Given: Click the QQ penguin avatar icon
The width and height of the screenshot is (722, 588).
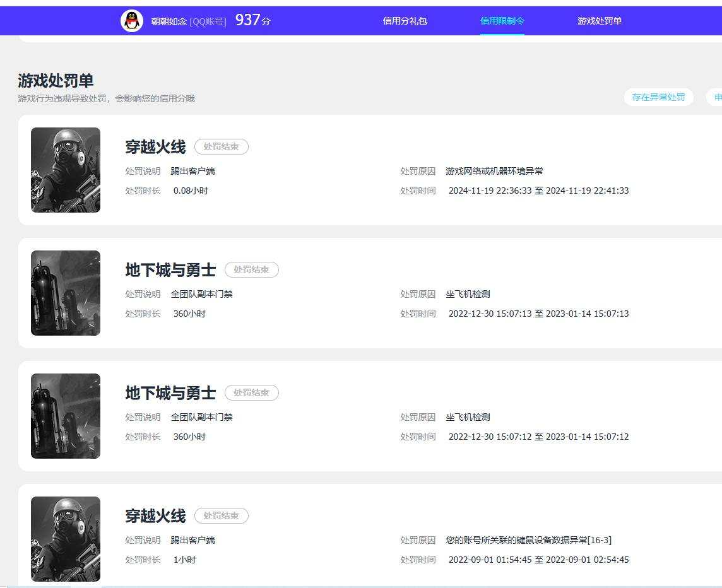Looking at the screenshot, I should pyautogui.click(x=132, y=21).
